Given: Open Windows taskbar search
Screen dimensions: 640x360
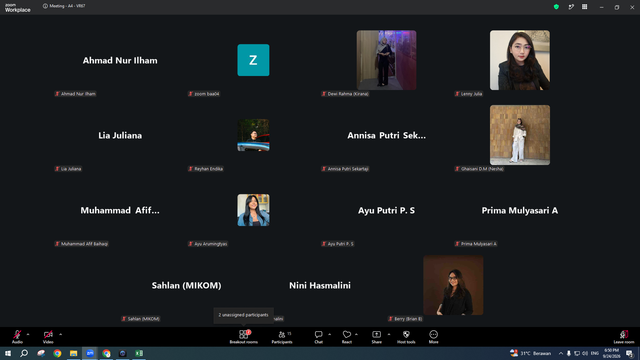Looking at the screenshot, I should pos(24,353).
